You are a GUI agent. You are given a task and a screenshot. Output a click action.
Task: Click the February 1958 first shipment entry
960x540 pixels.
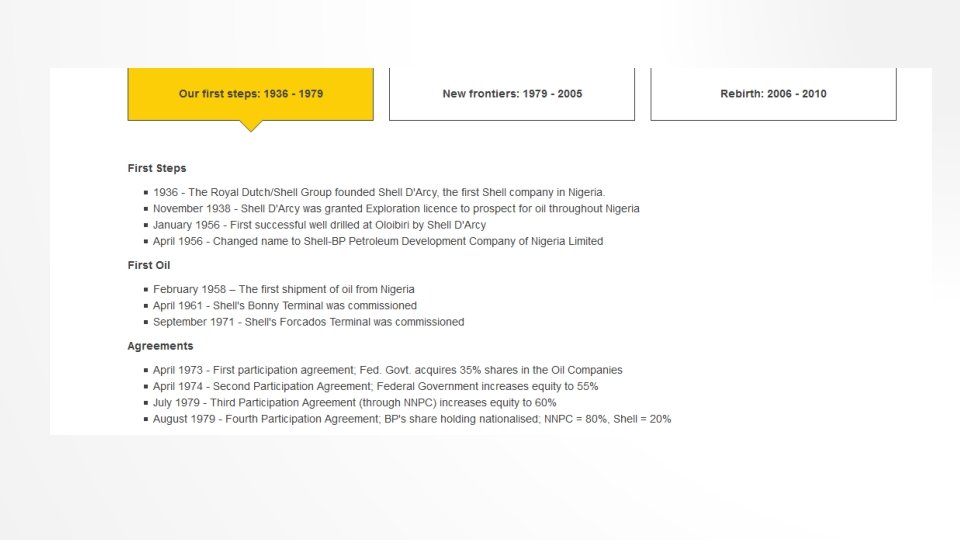pyautogui.click(x=283, y=289)
